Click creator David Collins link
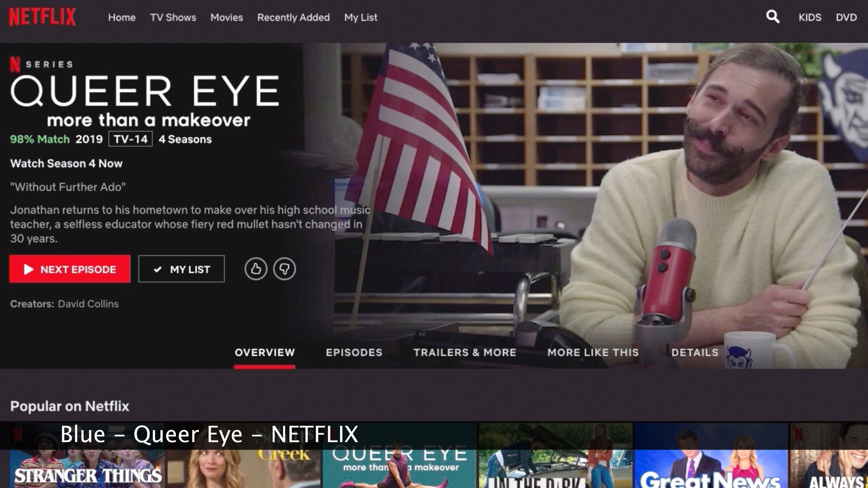Viewport: 868px width, 488px height. tap(88, 304)
